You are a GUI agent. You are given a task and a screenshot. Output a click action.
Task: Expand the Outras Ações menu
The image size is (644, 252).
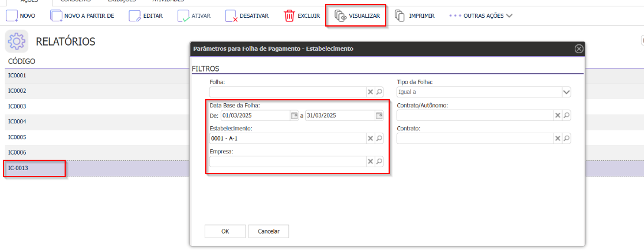(481, 16)
